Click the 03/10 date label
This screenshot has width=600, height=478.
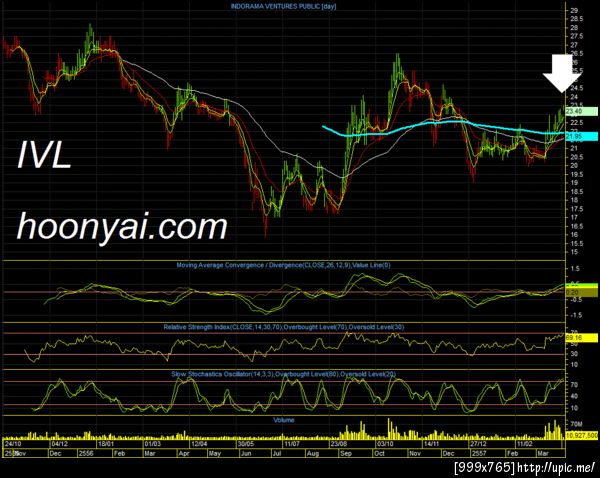[x=385, y=444]
